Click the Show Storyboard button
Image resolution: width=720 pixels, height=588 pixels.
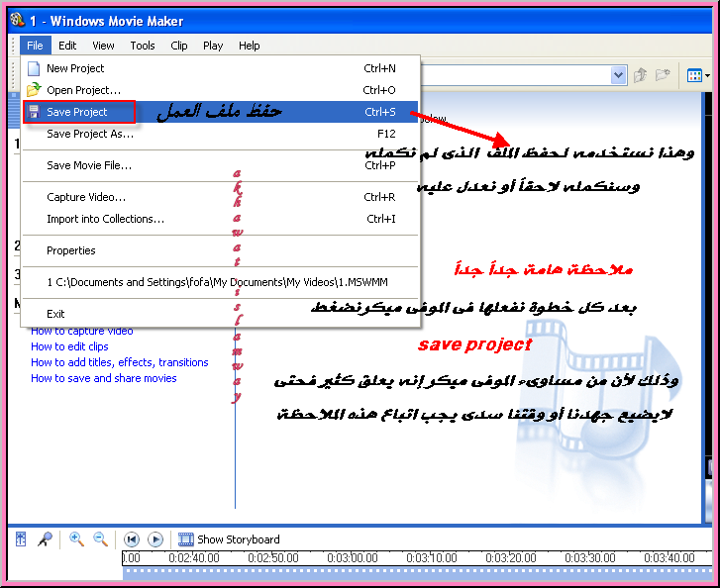click(229, 539)
